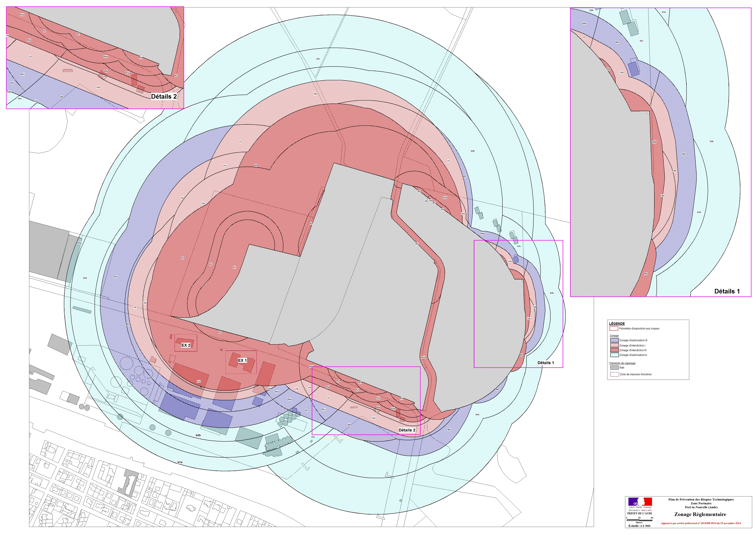Select the "LÉGENDE" heading
The width and height of the screenshot is (756, 535).
coord(617,324)
